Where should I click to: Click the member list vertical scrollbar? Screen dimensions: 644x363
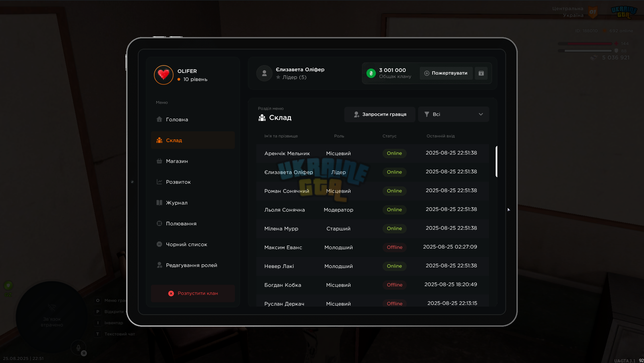pyautogui.click(x=497, y=162)
